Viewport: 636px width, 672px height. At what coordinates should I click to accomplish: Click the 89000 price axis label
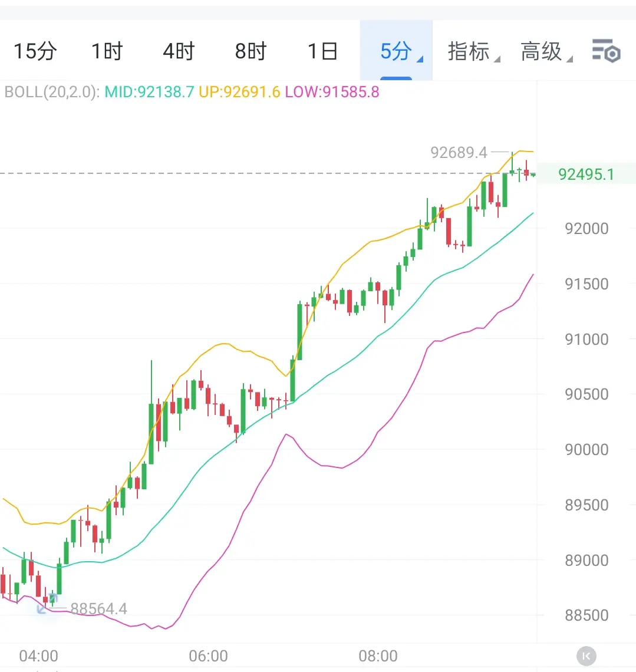[x=586, y=560]
